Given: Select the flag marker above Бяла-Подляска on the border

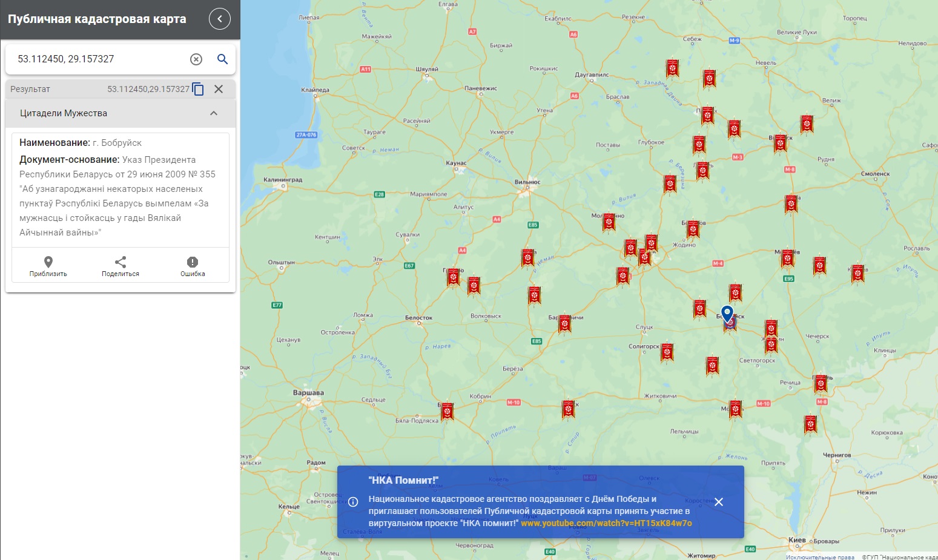Looking at the screenshot, I should pyautogui.click(x=447, y=412).
